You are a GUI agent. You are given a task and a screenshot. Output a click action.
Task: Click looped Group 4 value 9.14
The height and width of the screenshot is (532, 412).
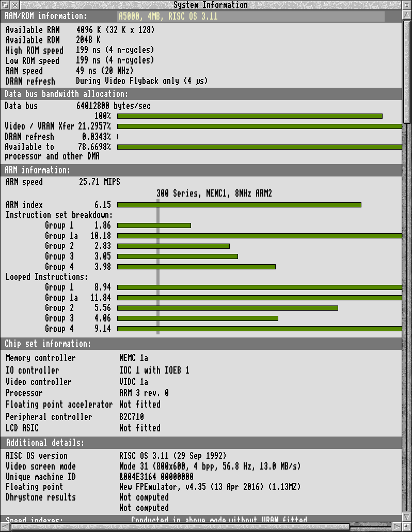(103, 328)
